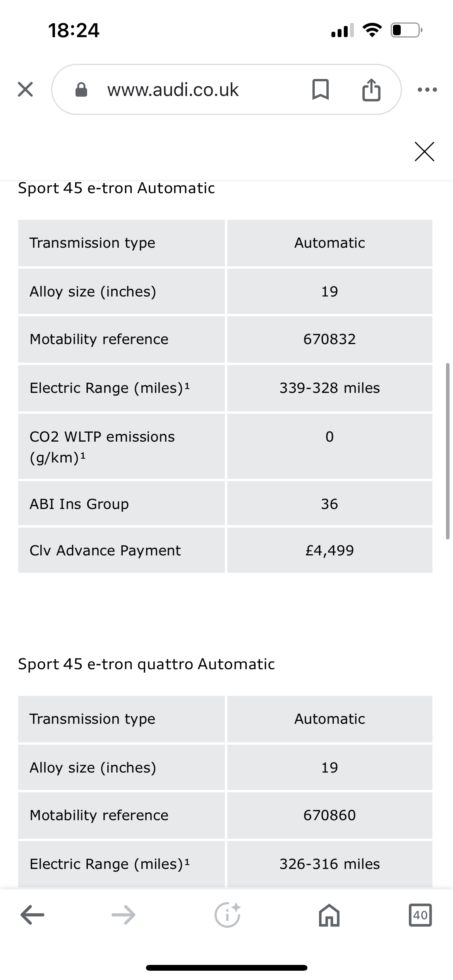This screenshot has width=453, height=980.
Task: Open the three-dot more options menu
Action: [427, 90]
